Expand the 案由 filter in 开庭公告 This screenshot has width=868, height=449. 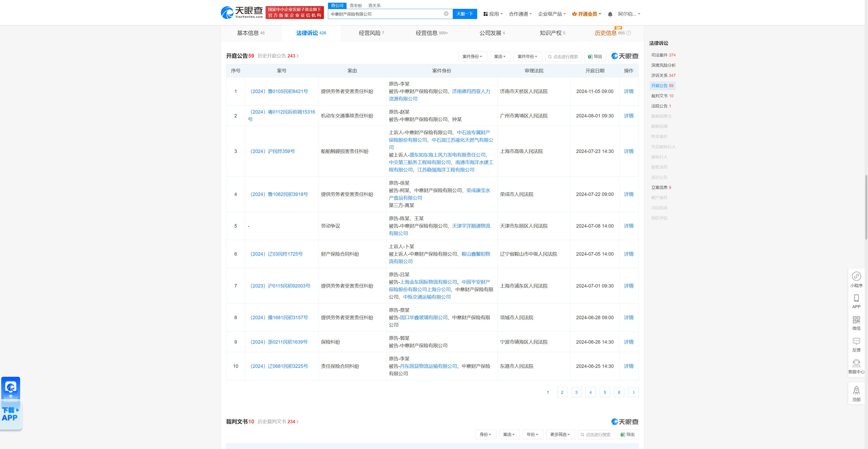point(500,57)
